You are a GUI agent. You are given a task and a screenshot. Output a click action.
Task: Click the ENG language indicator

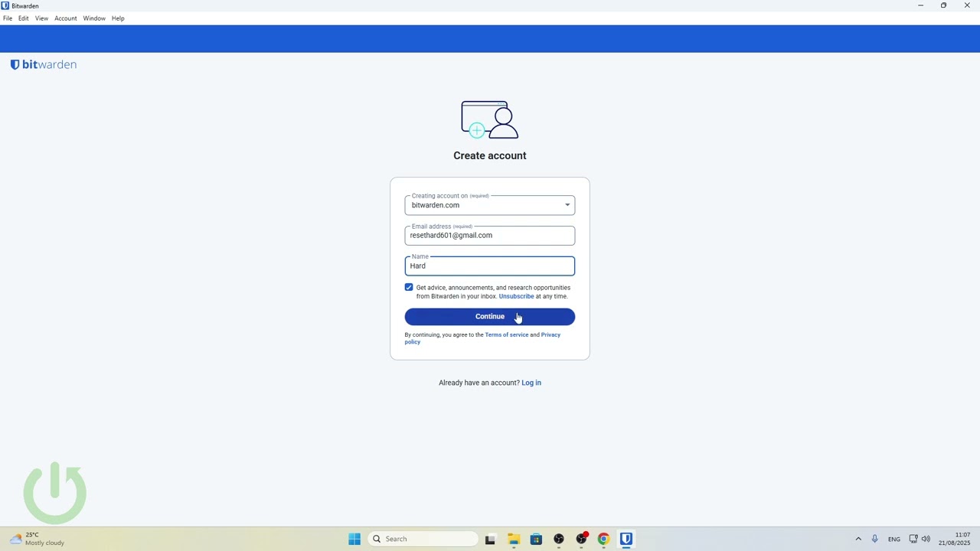(x=894, y=539)
